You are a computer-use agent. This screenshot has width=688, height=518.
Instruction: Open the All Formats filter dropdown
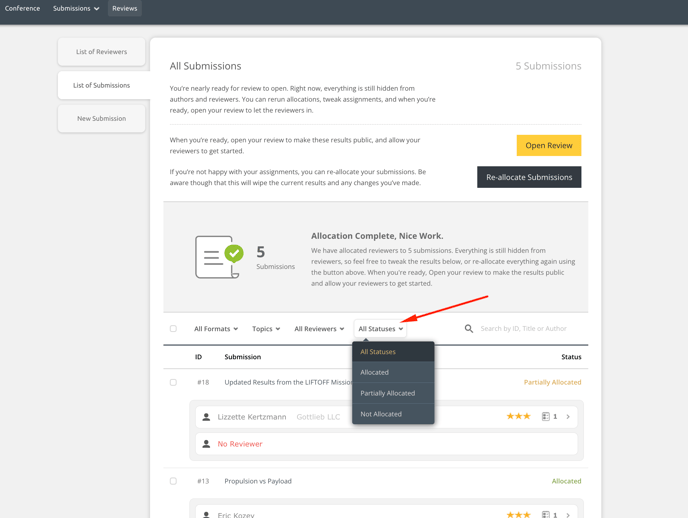coord(216,329)
